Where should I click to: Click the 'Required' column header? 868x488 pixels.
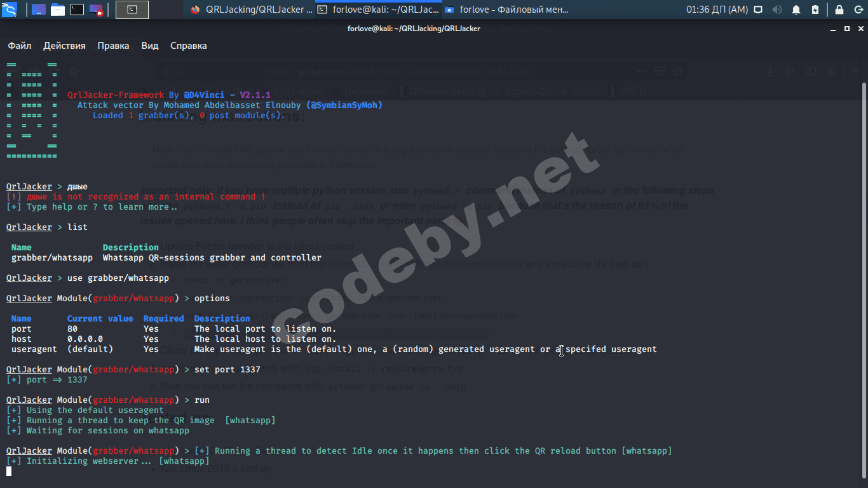click(164, 318)
